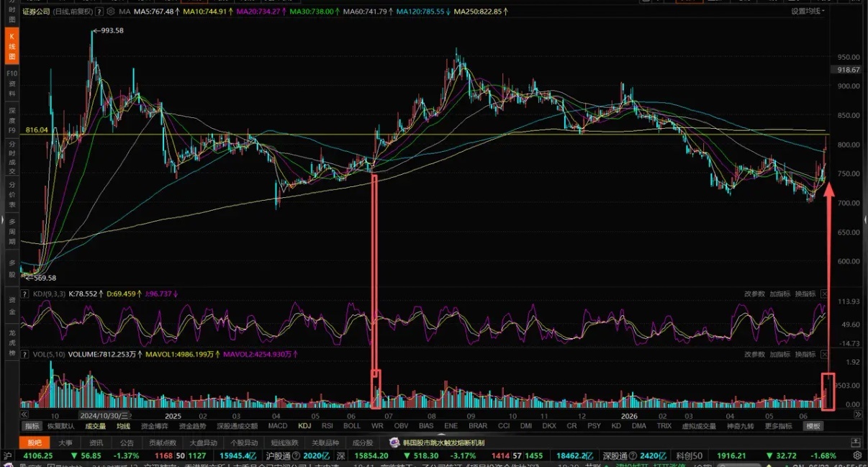The image size is (868, 467).
Task: Switch to the 股吧 bottom tab
Action: pos(34,443)
